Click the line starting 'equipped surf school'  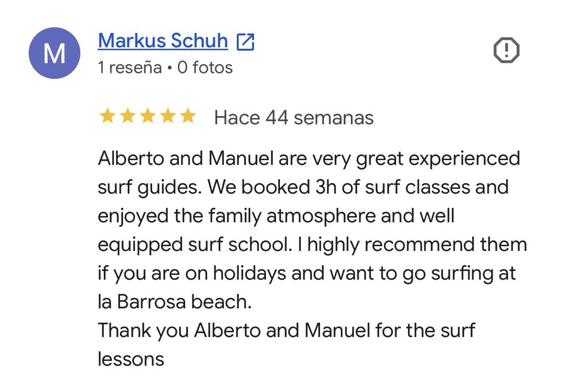tap(313, 245)
